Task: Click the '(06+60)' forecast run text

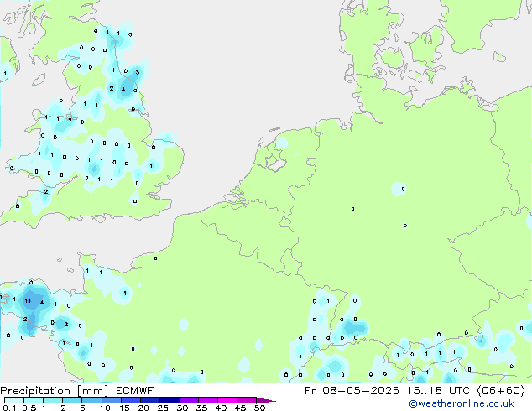Action: tap(501, 391)
